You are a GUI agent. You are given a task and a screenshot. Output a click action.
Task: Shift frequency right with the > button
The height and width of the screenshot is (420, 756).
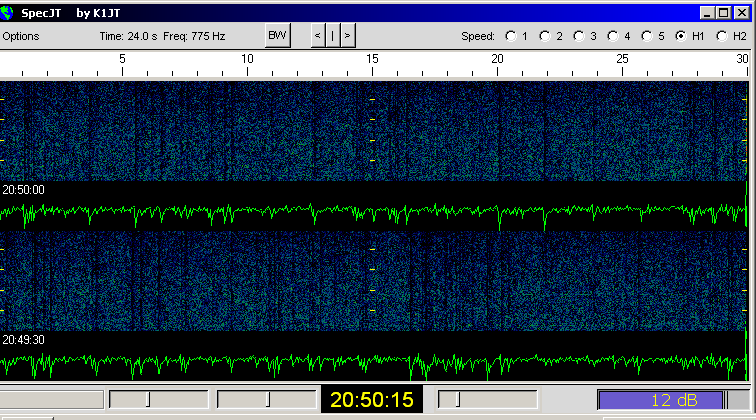(x=347, y=35)
